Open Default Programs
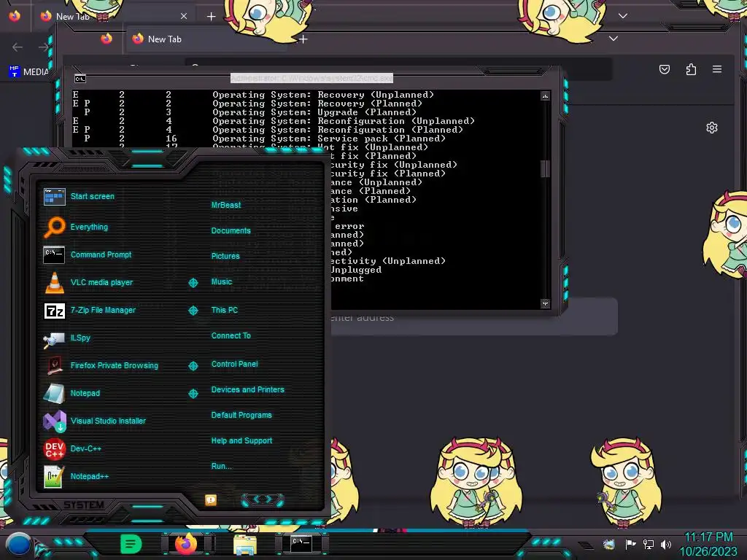Viewport: 747px width, 560px height. (241, 415)
